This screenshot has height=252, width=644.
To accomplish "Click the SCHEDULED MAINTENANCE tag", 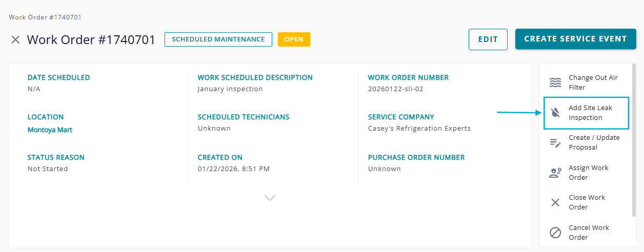I will [x=218, y=39].
